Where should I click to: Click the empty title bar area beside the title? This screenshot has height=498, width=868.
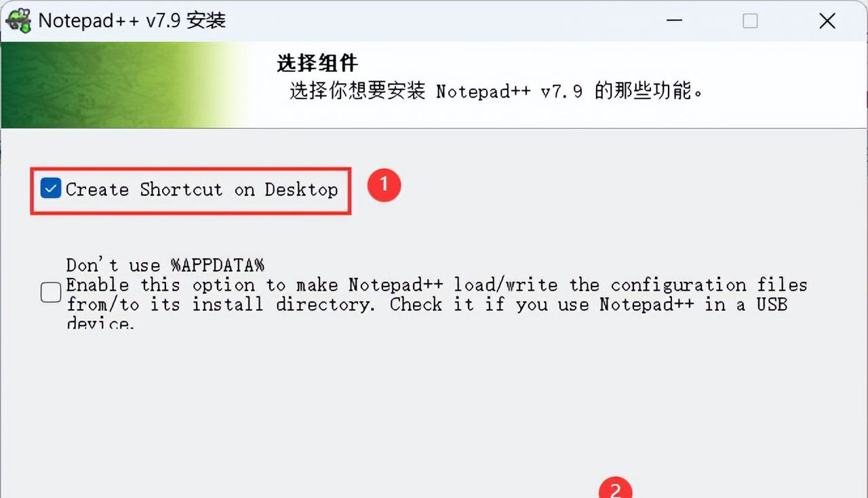(x=441, y=21)
